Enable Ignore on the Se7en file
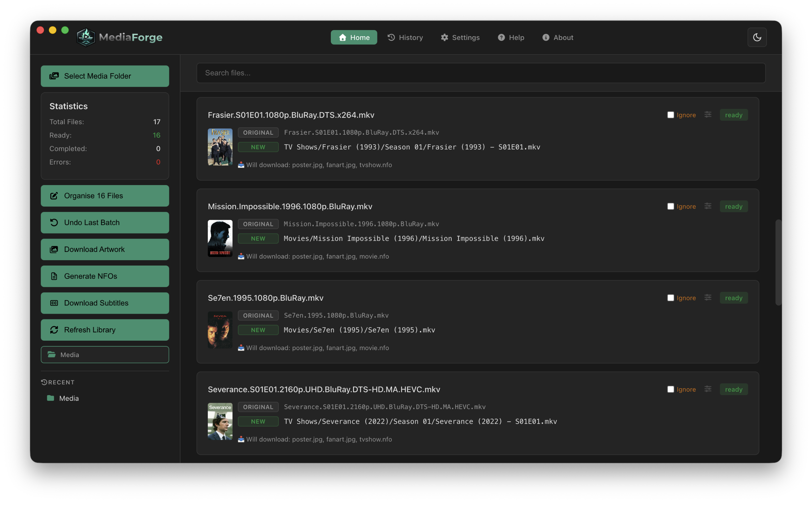Image resolution: width=812 pixels, height=507 pixels. (x=671, y=298)
